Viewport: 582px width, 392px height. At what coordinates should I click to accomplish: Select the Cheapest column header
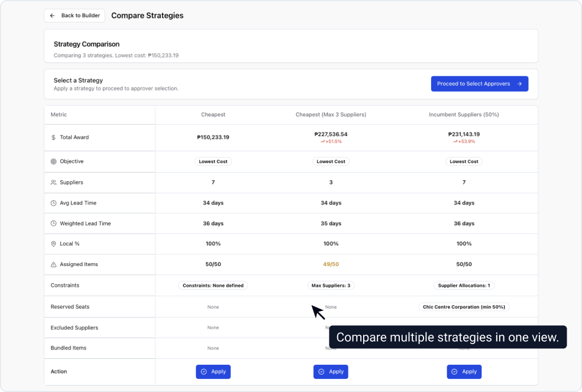point(213,114)
